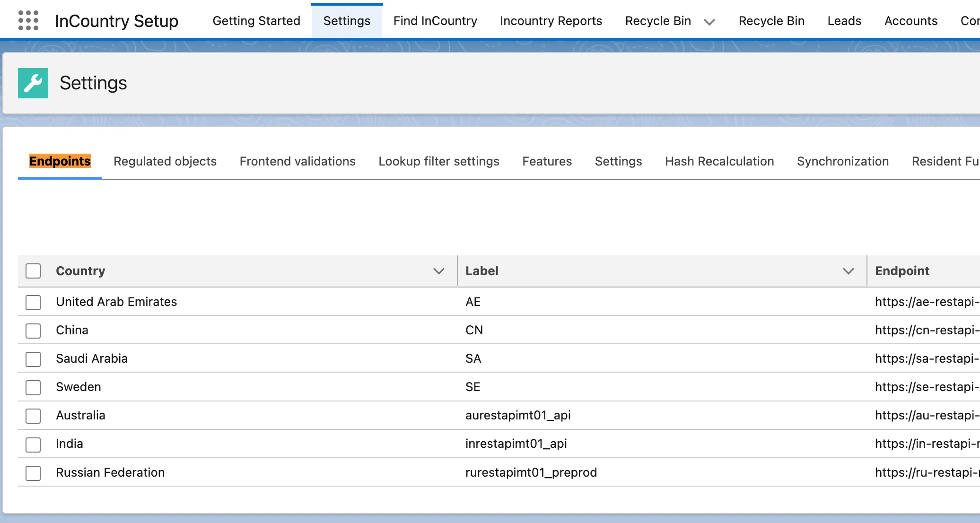Expand the Recycle Bin tab chevron
Image resolution: width=980 pixels, height=523 pixels.
[709, 22]
